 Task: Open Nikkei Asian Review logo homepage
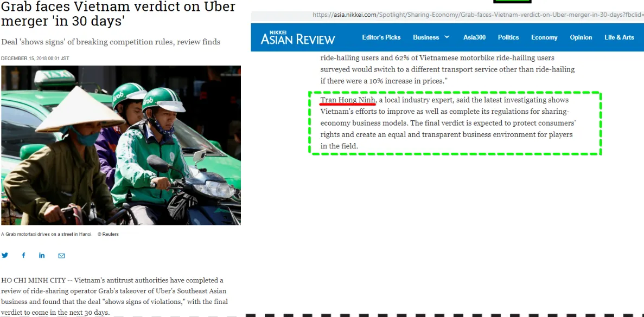(298, 37)
